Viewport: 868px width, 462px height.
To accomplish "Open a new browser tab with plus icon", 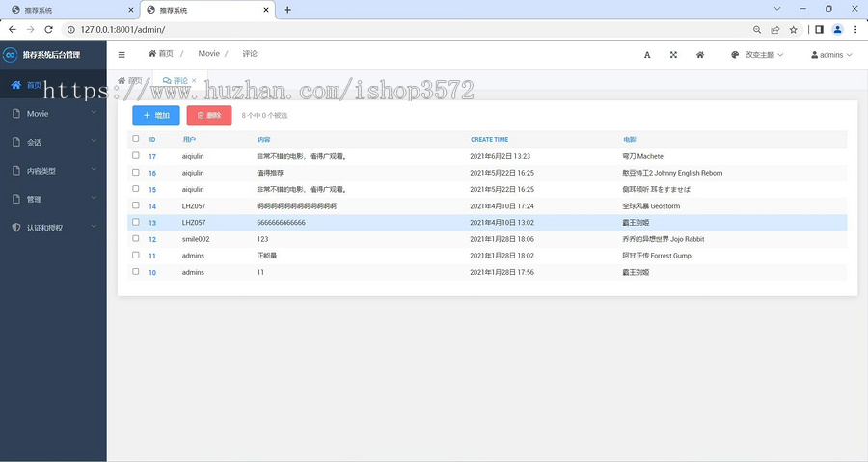I will (287, 10).
